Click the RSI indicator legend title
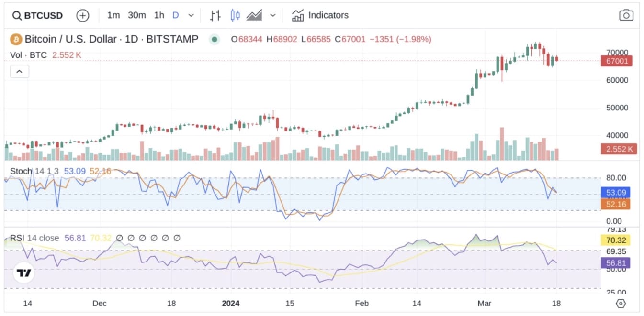Viewport: 644px width, 316px height. click(x=17, y=238)
